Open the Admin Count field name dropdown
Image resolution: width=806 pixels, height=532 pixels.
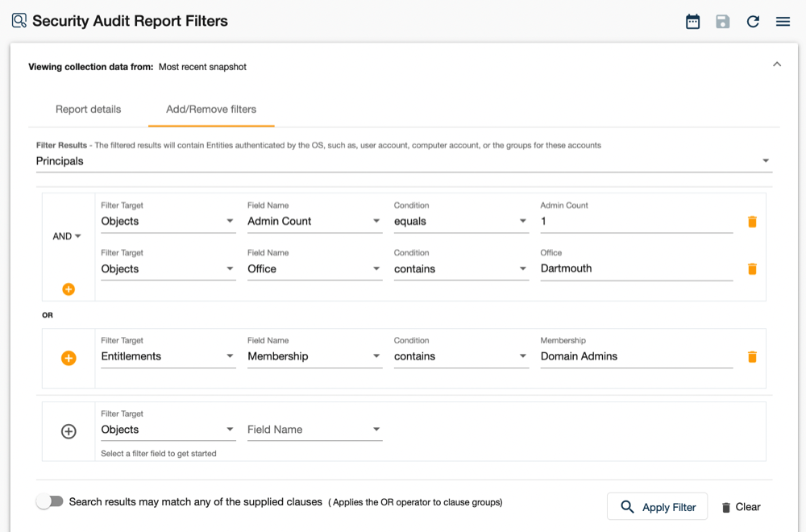[x=314, y=221]
